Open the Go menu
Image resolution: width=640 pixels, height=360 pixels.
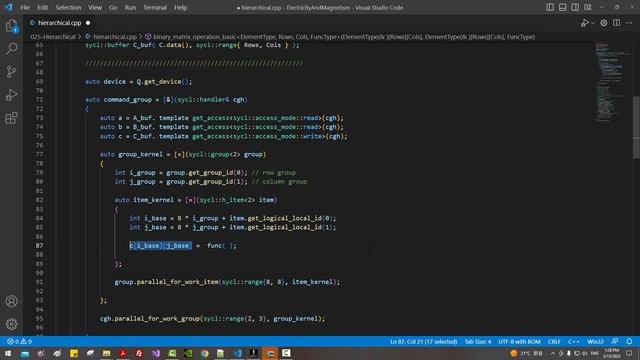113,7
